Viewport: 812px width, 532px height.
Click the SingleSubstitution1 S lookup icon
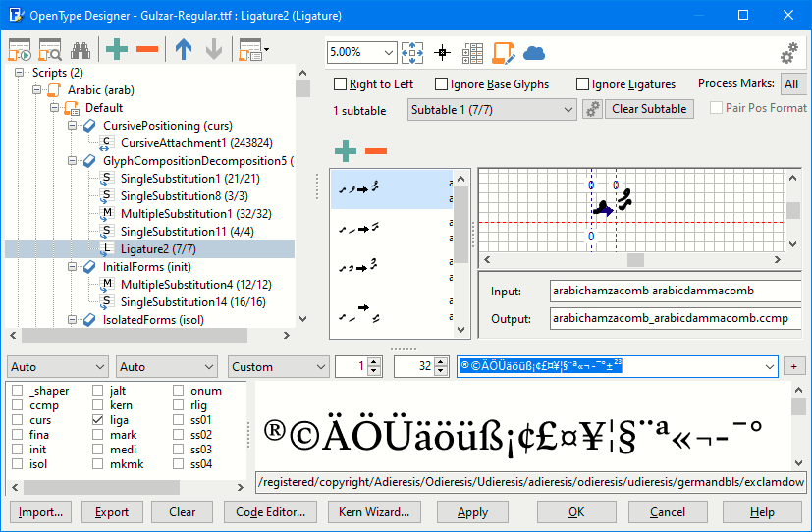click(107, 179)
